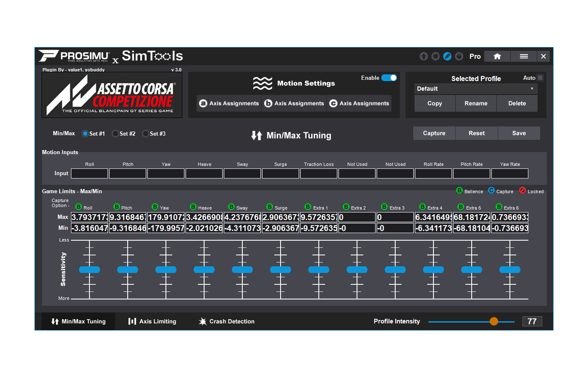
Task: Open Axis Assignments a
Action: click(229, 103)
